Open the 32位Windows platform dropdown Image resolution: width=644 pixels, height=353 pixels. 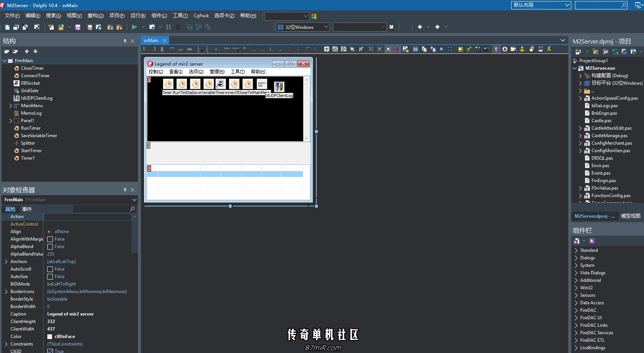click(326, 27)
